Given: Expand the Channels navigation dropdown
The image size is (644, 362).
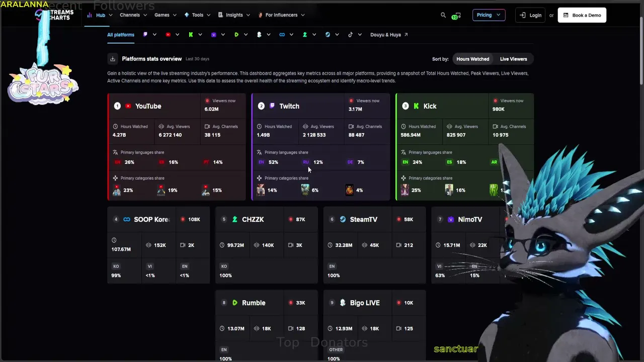Looking at the screenshot, I should click(133, 15).
